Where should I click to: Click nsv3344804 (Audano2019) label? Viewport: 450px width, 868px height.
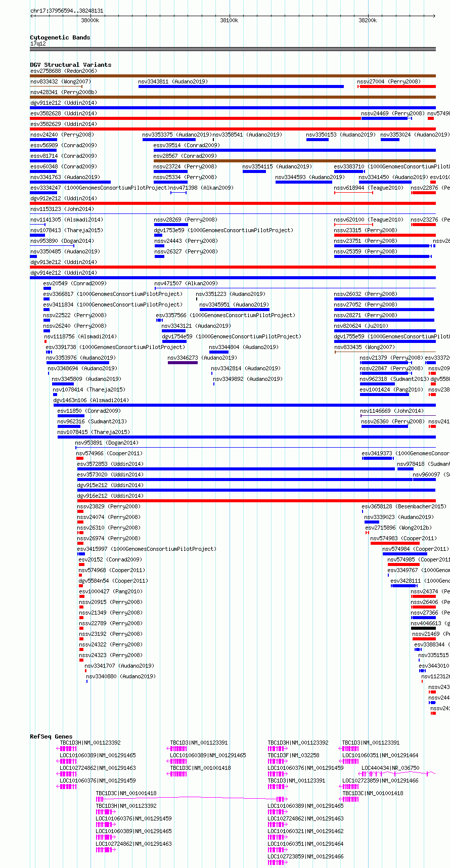[244, 347]
